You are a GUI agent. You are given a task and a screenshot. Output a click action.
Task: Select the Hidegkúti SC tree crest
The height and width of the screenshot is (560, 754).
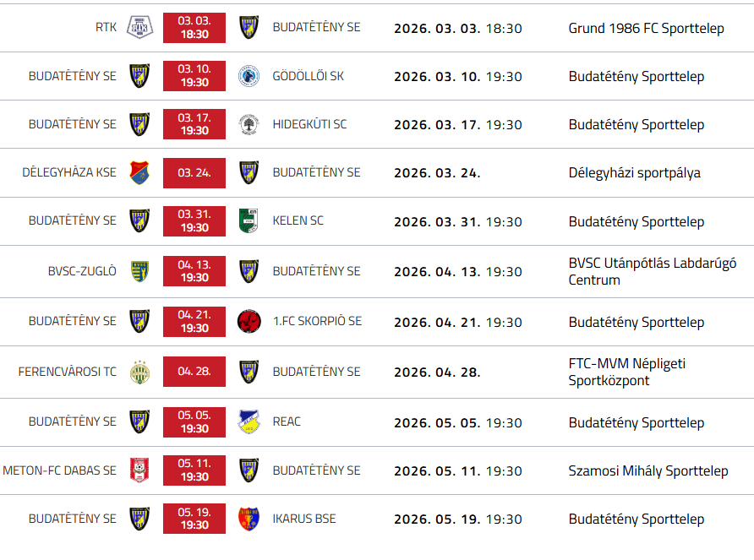click(x=249, y=124)
